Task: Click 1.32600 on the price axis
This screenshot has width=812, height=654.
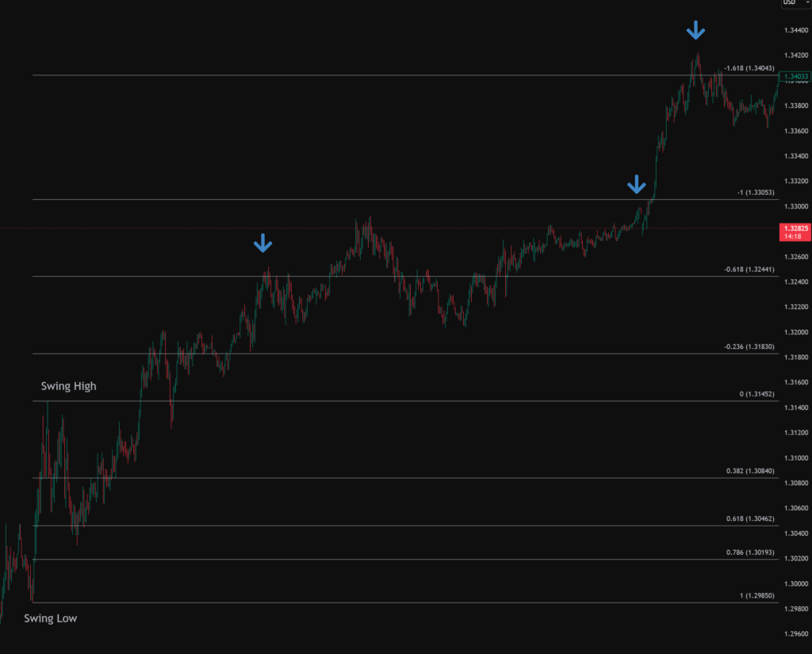Action: coord(796,257)
